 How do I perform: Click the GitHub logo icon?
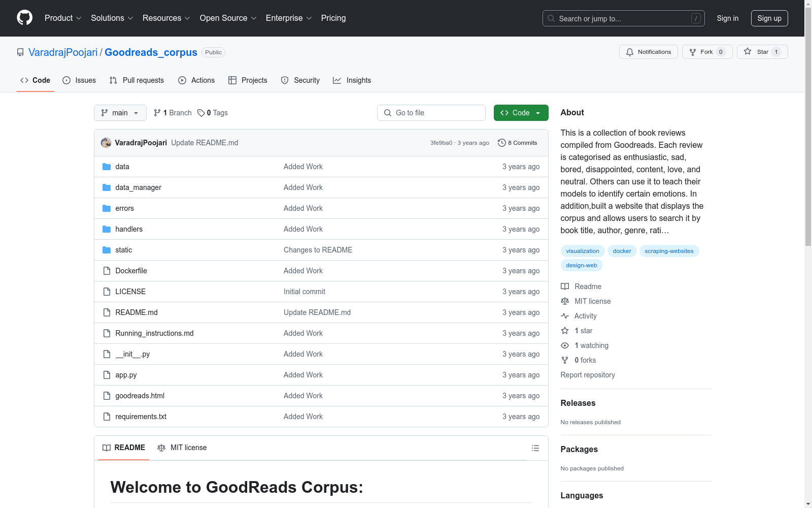pyautogui.click(x=24, y=18)
